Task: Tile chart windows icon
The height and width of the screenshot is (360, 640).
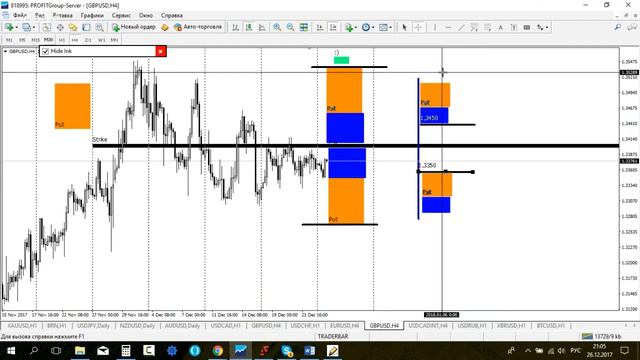Action: click(x=304, y=27)
